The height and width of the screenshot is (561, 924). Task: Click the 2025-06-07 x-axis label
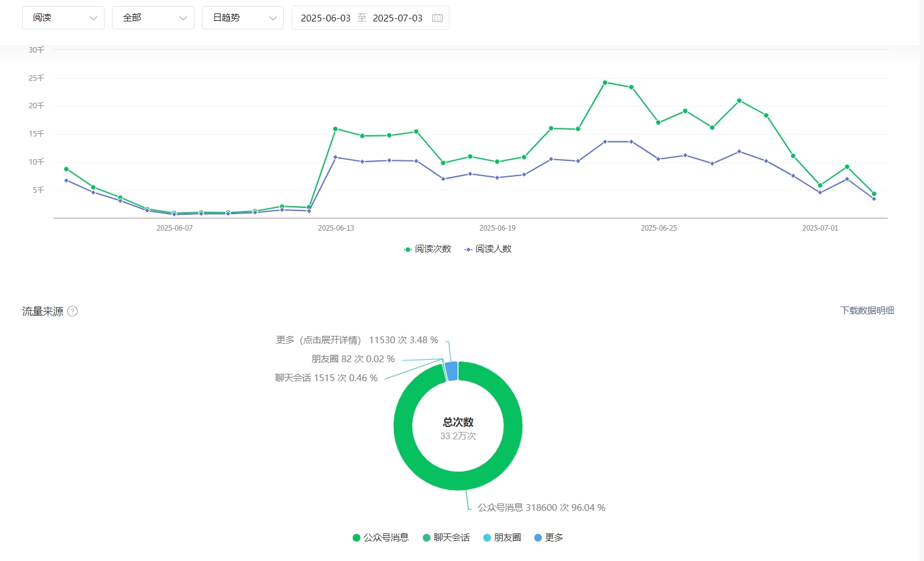pos(174,228)
